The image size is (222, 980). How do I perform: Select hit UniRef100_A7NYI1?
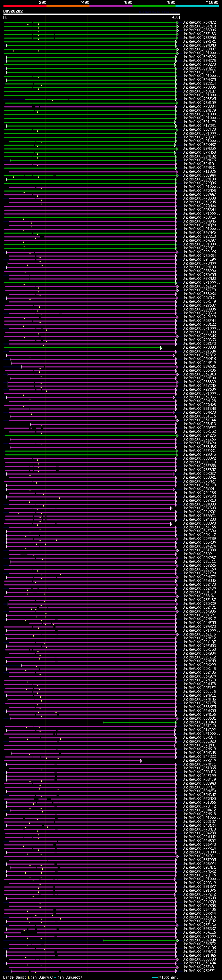point(199,764)
